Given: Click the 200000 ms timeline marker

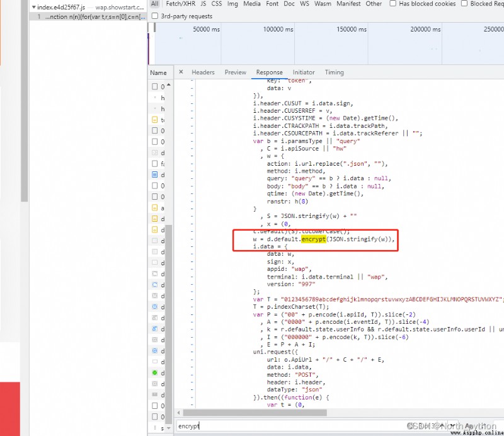Looking at the screenshot, I should pos(425,29).
